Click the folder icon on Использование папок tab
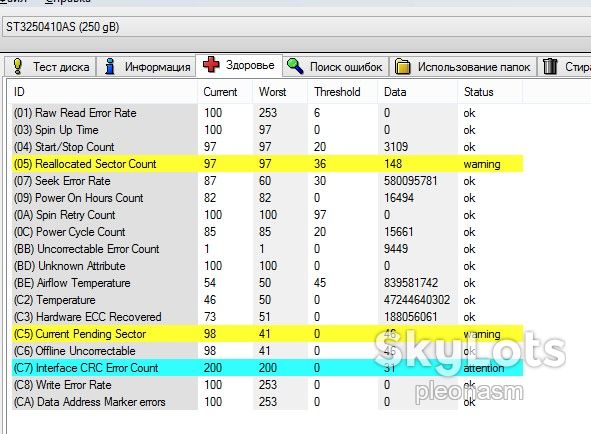The image size is (591, 434). [x=403, y=67]
